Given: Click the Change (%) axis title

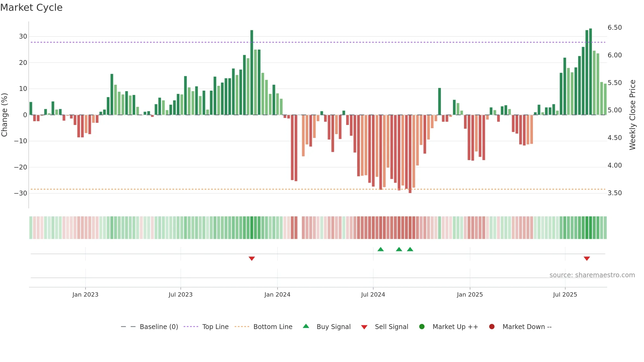Looking at the screenshot, I should coord(4,115).
